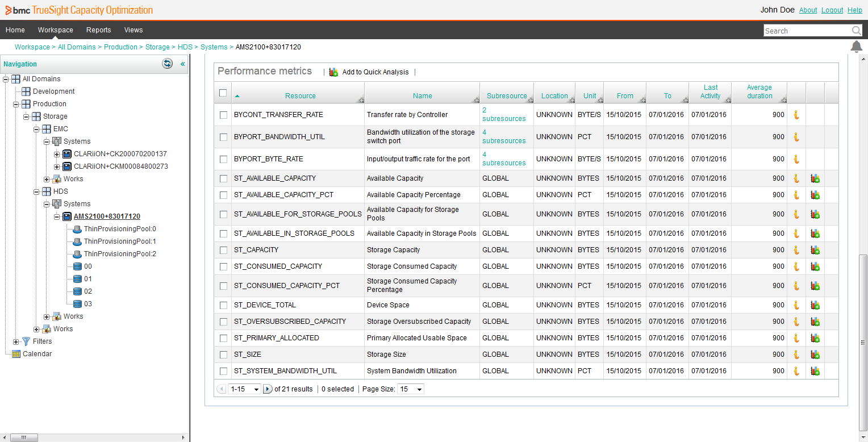Viewport: 868px width, 442px height.
Task: Open details icon for BYPORT_BANDWIDTH_UTIL row
Action: (796, 137)
